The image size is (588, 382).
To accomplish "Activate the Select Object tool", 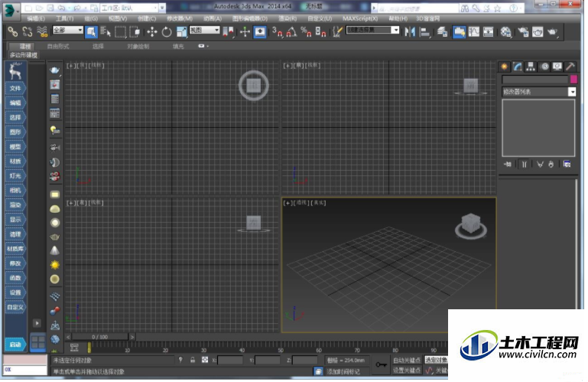I will coord(91,32).
